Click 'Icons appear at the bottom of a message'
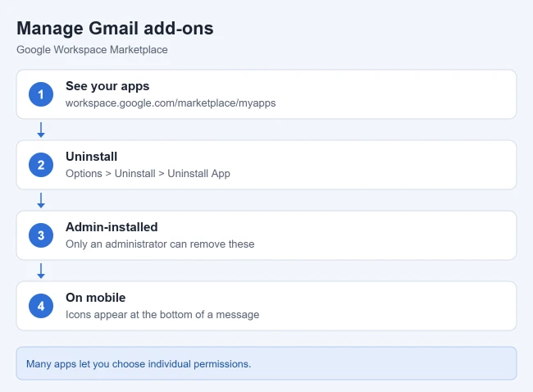The height and width of the screenshot is (392, 533). pyautogui.click(x=162, y=314)
